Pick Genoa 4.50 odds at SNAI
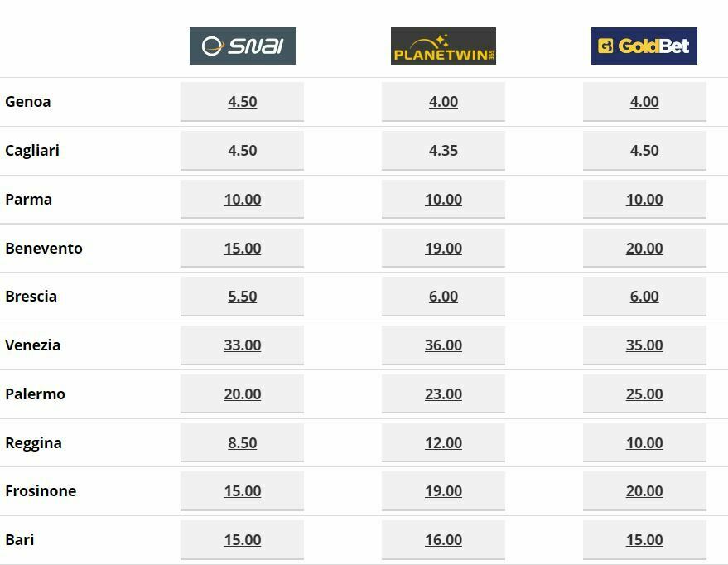The height and width of the screenshot is (565, 728). tap(243, 102)
